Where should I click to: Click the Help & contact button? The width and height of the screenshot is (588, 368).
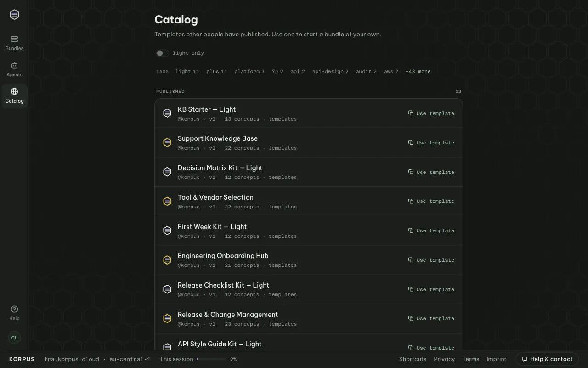[x=547, y=359]
